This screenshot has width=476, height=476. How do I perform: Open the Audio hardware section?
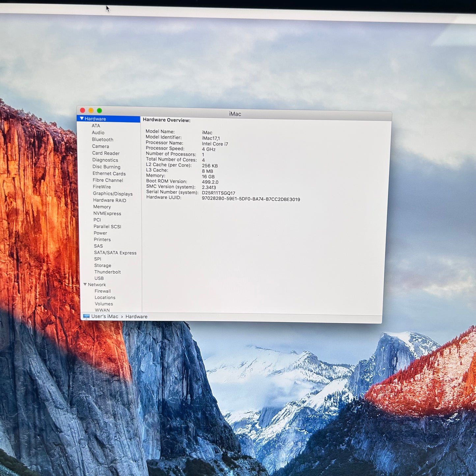[98, 132]
